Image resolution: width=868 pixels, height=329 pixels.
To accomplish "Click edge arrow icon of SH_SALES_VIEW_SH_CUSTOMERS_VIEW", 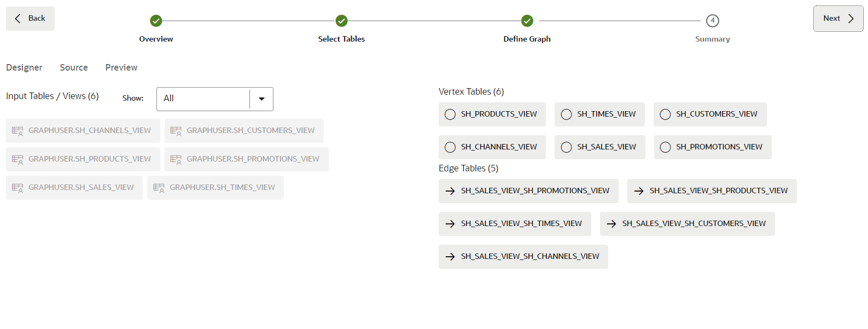I will (611, 224).
